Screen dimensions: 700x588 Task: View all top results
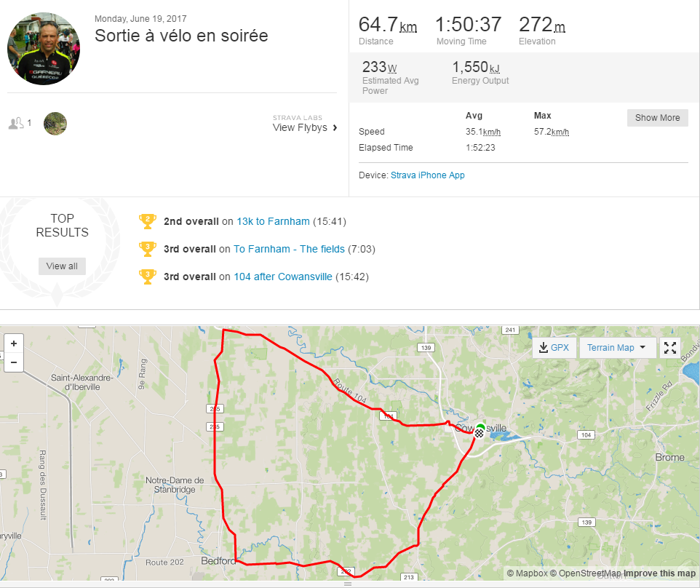(x=62, y=266)
